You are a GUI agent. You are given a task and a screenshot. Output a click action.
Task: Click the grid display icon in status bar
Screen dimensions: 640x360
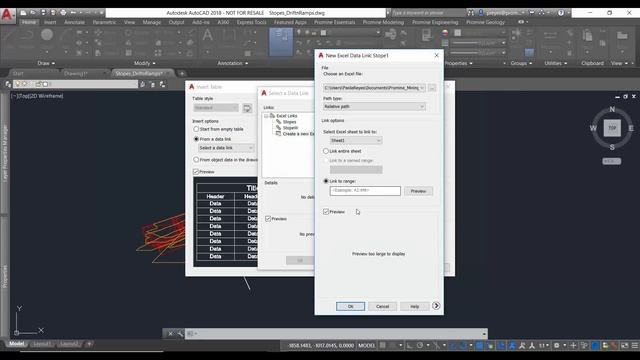(x=383, y=345)
